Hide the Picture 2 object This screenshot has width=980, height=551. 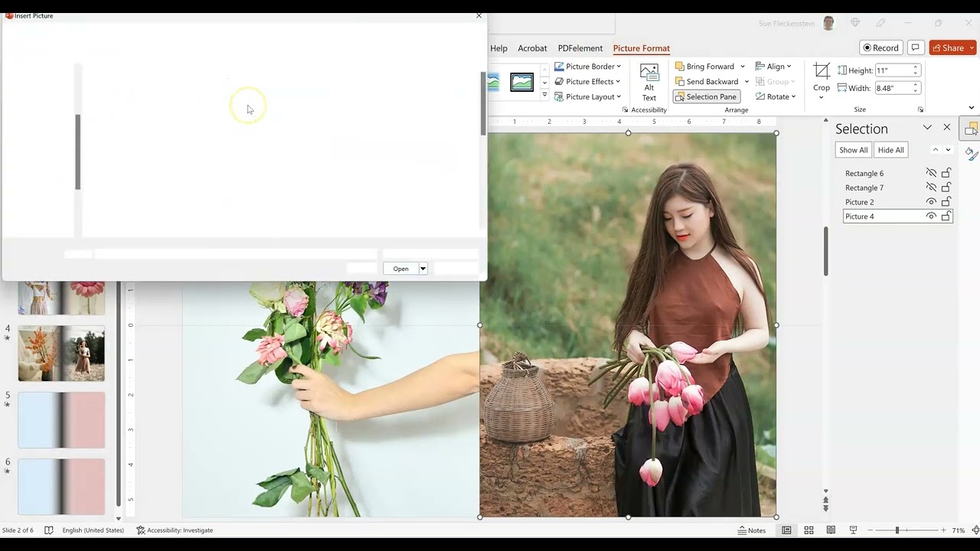931,202
